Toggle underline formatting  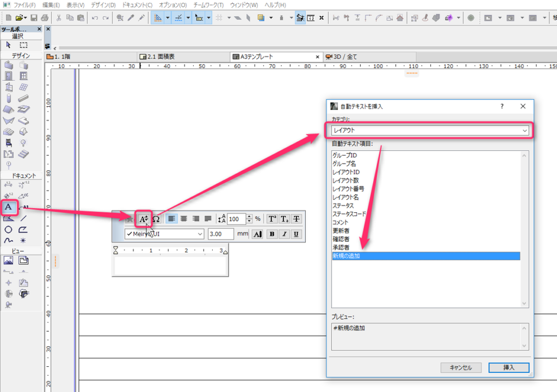point(296,234)
